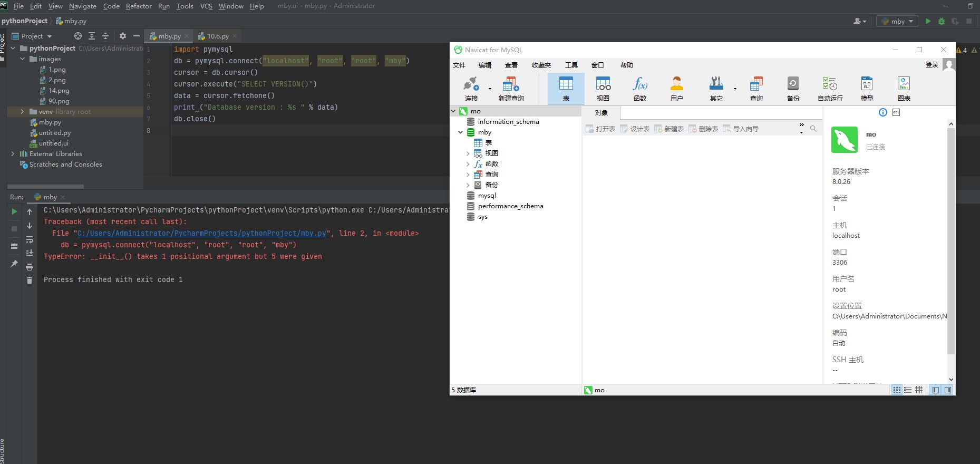Expand External Libraries in Project tree

click(13, 154)
